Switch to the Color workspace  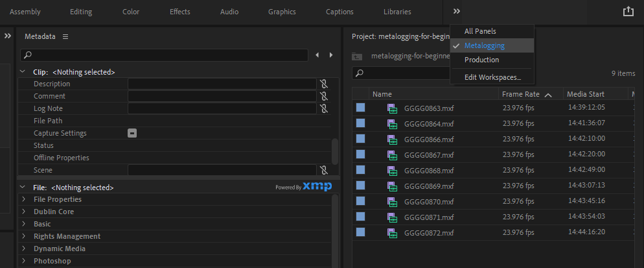tap(131, 12)
